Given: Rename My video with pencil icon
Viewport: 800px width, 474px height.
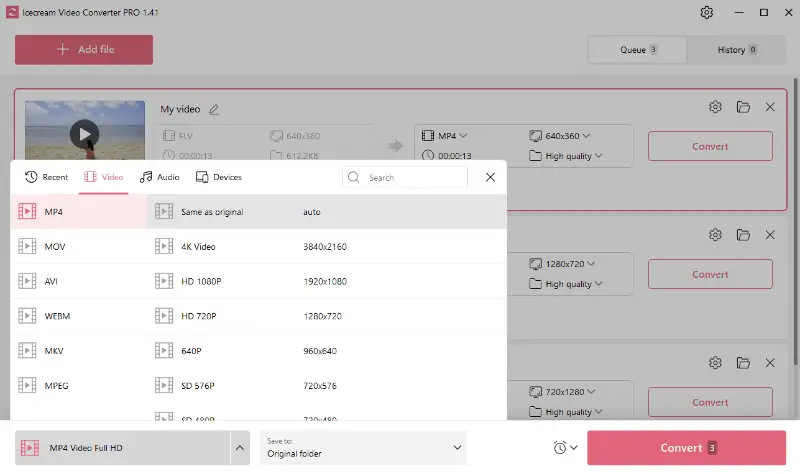Looking at the screenshot, I should [x=214, y=109].
